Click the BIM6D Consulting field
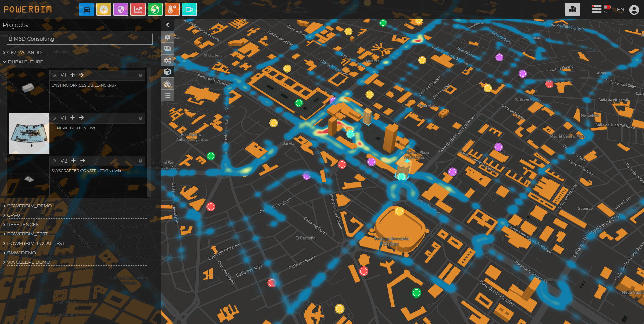 (79, 39)
